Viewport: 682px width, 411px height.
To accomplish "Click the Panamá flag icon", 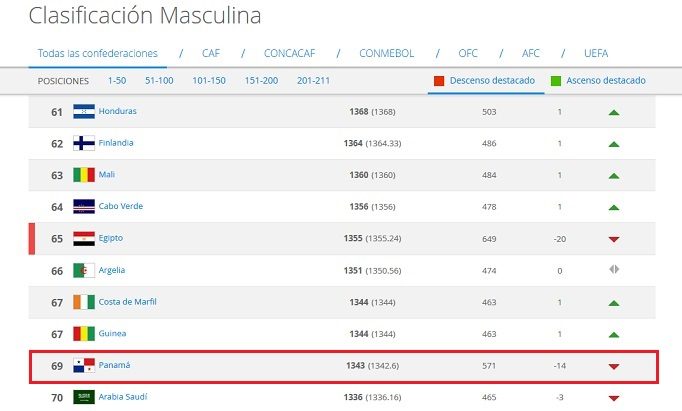I will pos(84,366).
